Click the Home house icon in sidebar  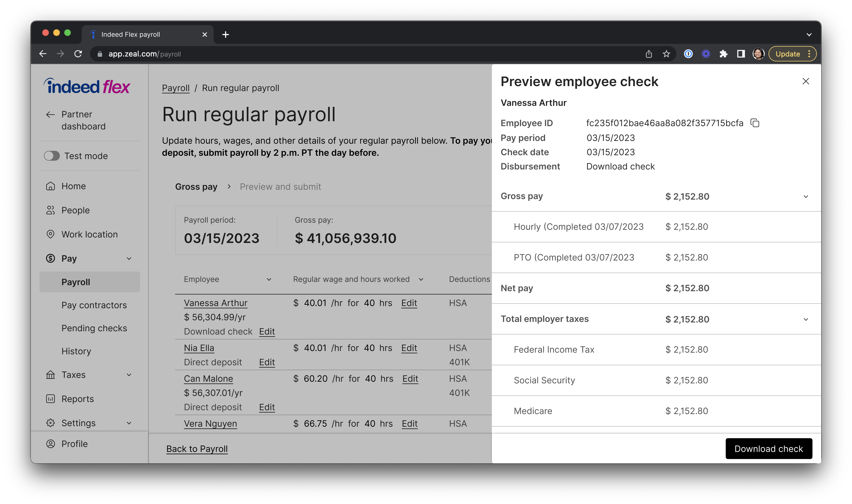[50, 186]
